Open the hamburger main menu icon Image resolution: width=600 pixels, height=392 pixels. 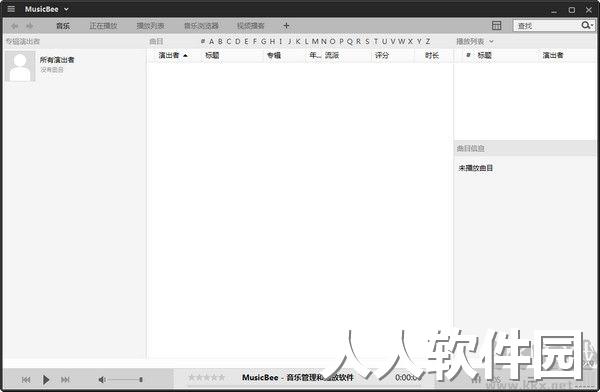tap(11, 9)
